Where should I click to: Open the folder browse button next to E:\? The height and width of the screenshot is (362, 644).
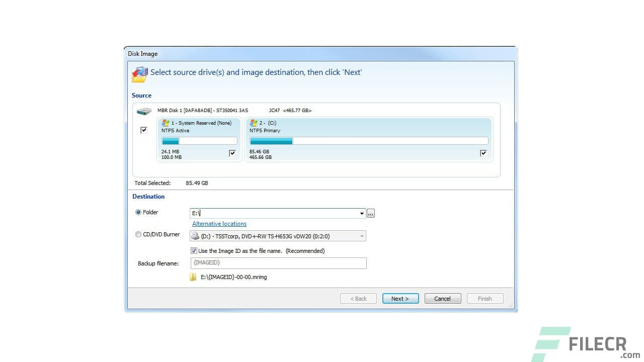(x=371, y=213)
